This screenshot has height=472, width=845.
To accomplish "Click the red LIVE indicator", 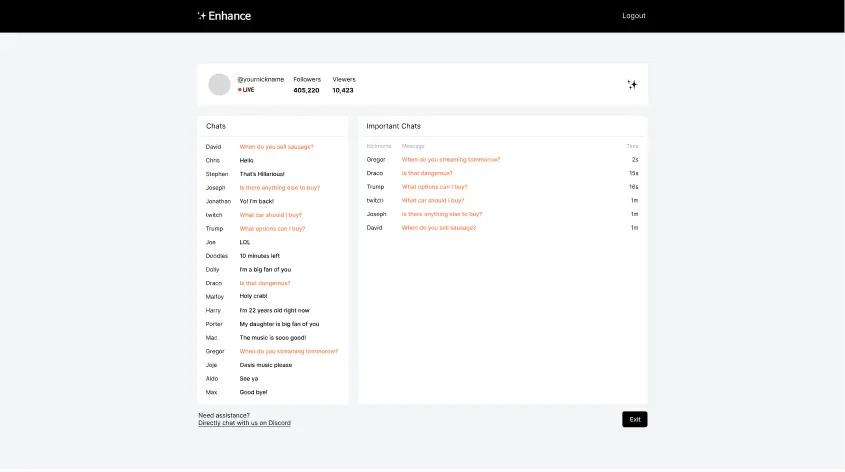I will (246, 90).
